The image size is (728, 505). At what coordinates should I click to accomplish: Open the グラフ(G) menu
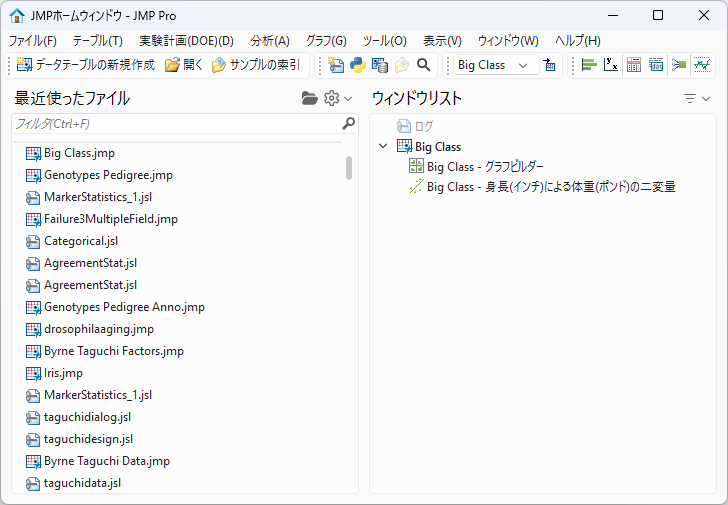point(326,41)
